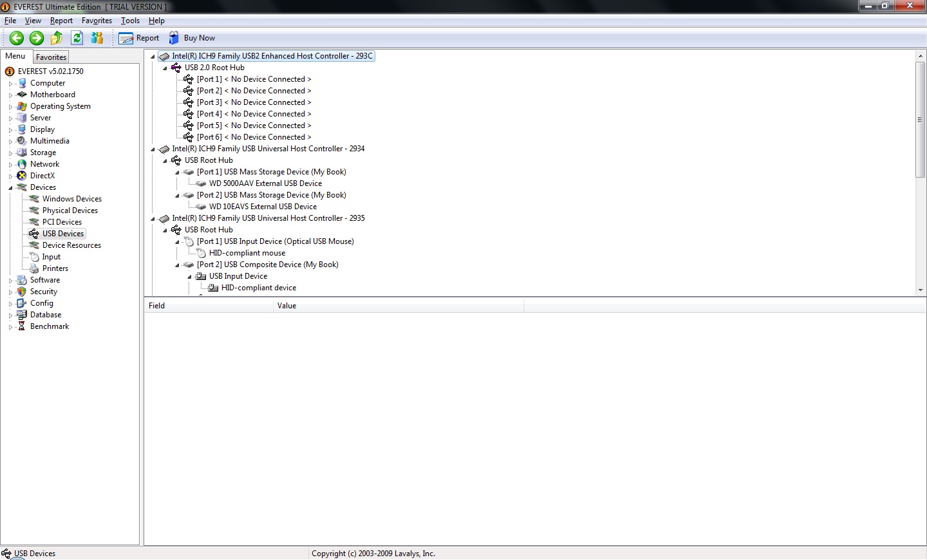Open the Help menu
927x560 pixels.
tap(156, 21)
